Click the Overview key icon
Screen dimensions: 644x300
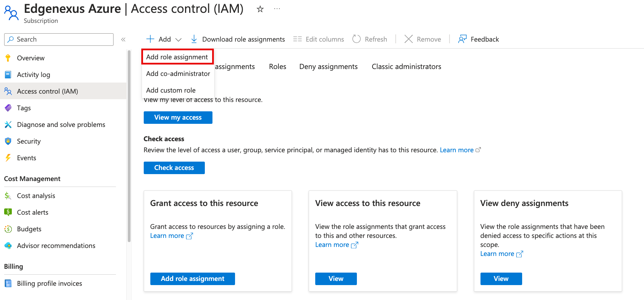point(8,58)
